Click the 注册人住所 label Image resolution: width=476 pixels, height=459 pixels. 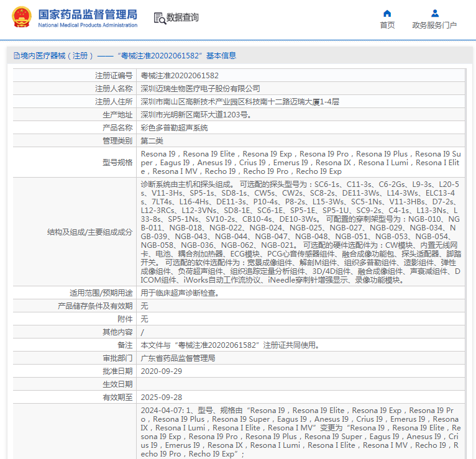[x=114, y=102]
